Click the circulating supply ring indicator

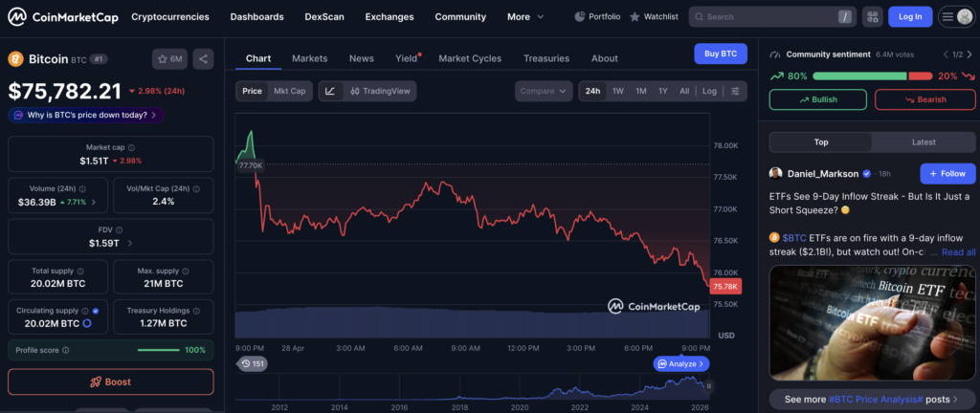click(87, 323)
